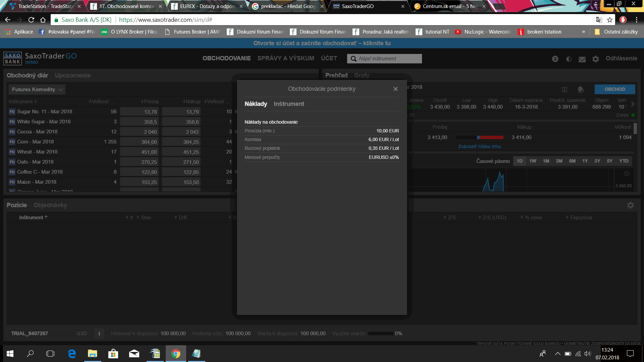Expand more columns with right chevron arrow
The height and width of the screenshot is (362, 644).
pos(633,104)
